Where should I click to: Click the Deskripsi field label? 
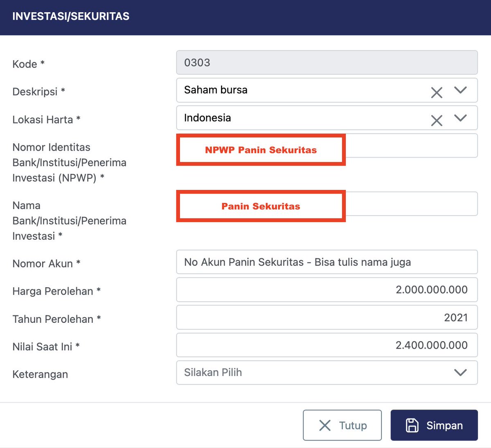pyautogui.click(x=39, y=92)
